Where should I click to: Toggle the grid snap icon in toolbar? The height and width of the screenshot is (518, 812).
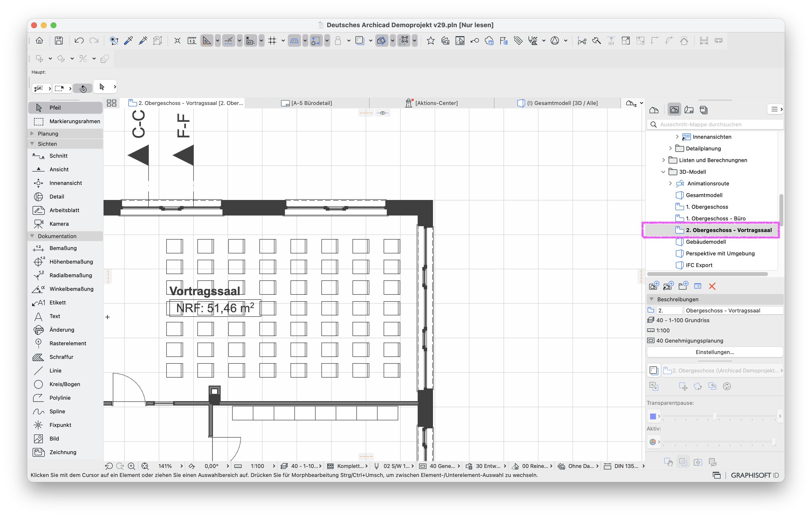(x=273, y=41)
